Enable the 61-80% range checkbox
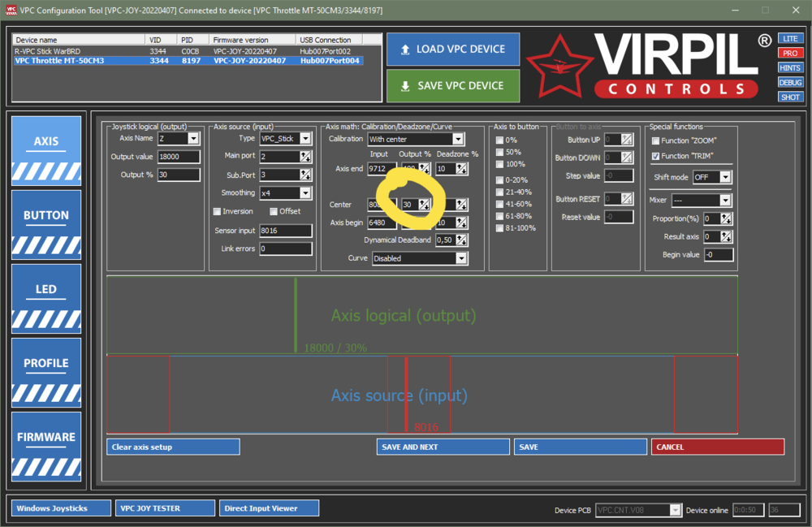This screenshot has height=527, width=812. click(499, 216)
